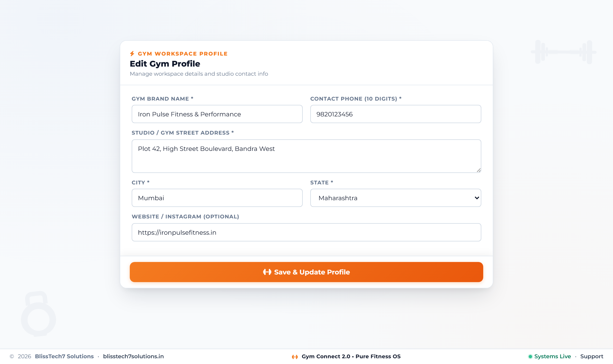Viewport: 613px width, 364px height.
Task: Focus the Gym Brand Name field
Action: pyautogui.click(x=217, y=114)
